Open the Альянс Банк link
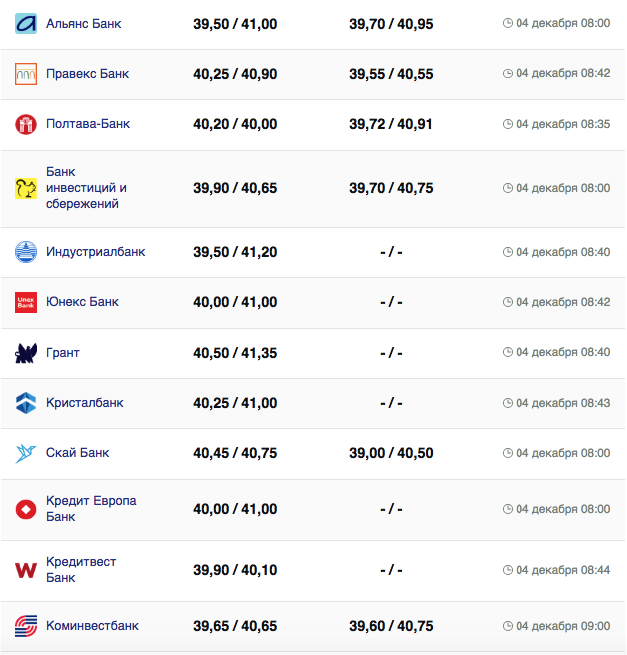The image size is (627, 655). [84, 23]
